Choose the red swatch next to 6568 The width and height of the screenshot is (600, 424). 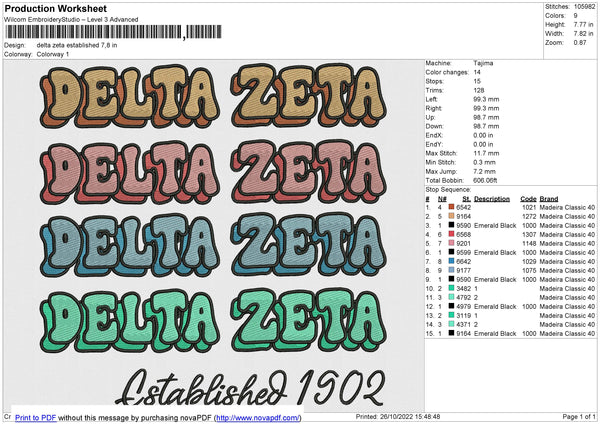[x=452, y=234]
